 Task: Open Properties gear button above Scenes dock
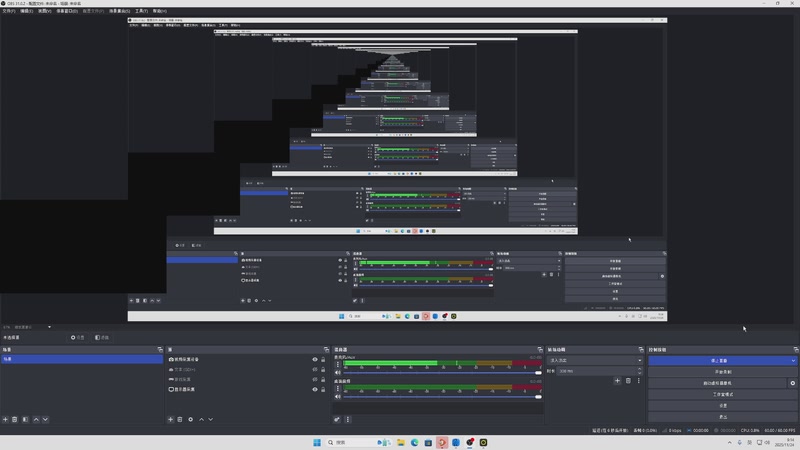78,337
